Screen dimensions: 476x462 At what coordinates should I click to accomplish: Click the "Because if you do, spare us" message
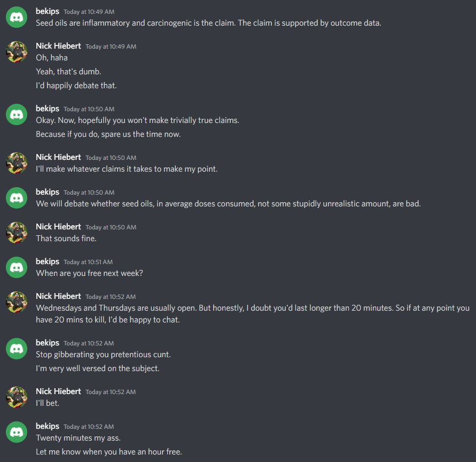[x=108, y=134]
